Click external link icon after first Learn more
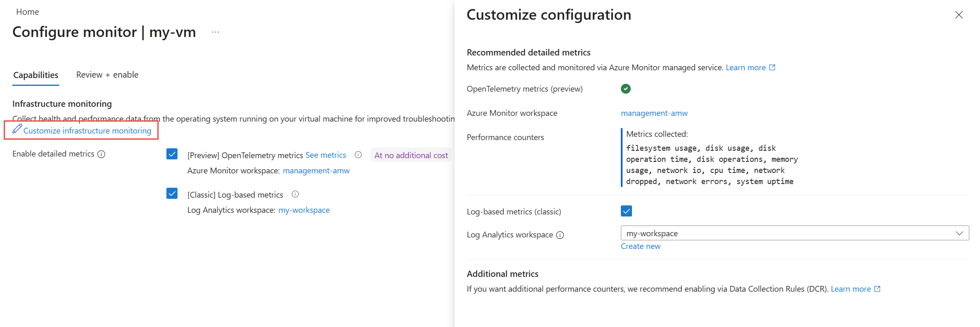The image size is (980, 327). [x=772, y=67]
